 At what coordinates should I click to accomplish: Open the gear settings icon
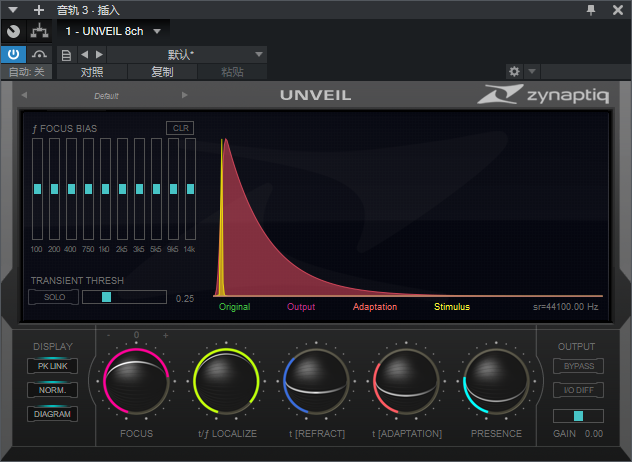point(514,72)
